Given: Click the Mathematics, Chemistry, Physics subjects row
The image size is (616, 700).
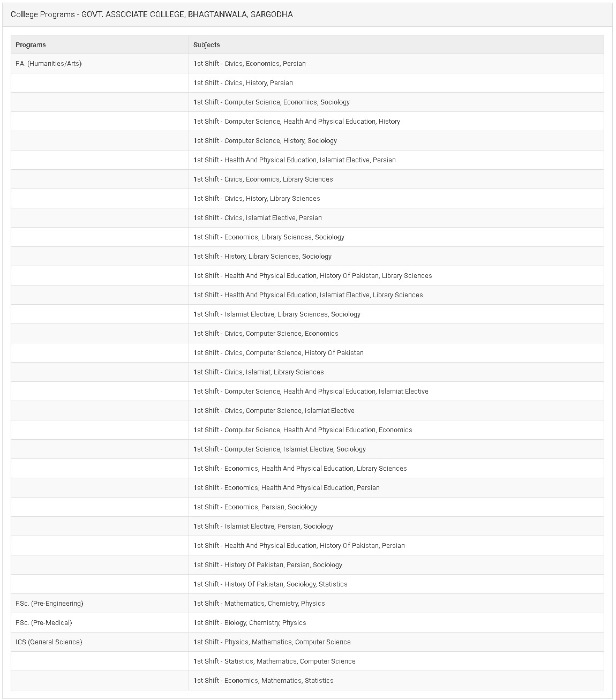Looking at the screenshot, I should (259, 604).
